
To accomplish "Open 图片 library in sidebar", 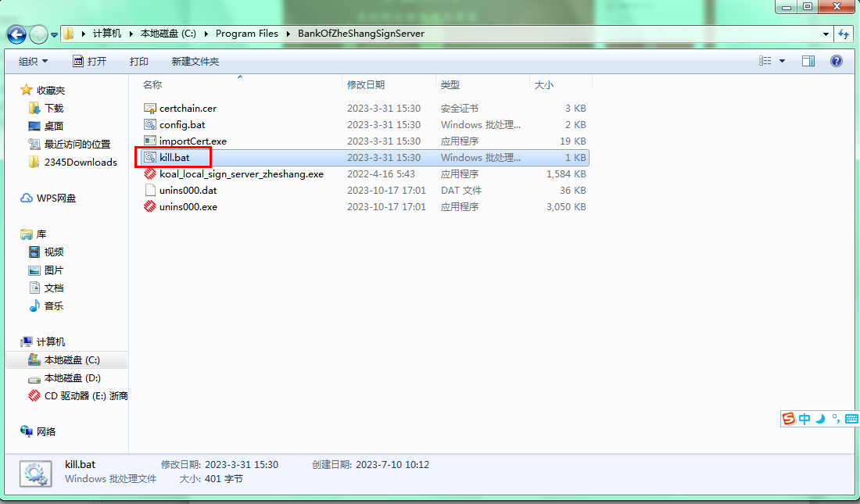I will click(54, 270).
